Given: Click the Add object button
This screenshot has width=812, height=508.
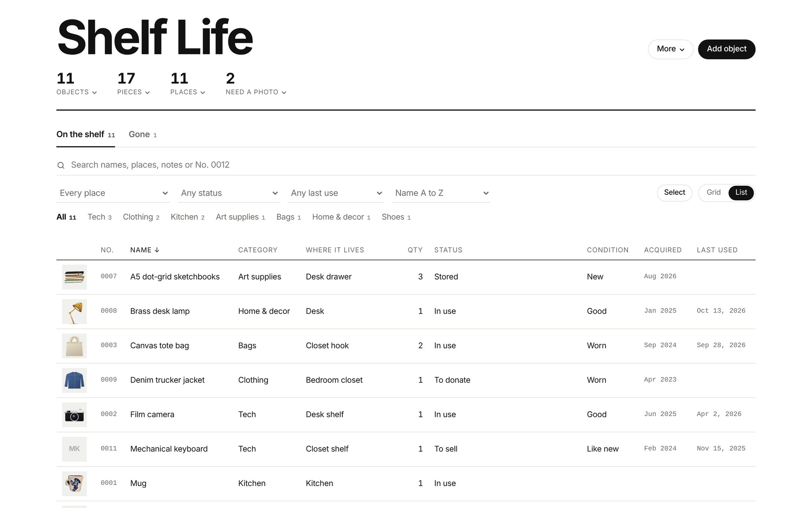Looking at the screenshot, I should [x=726, y=49].
